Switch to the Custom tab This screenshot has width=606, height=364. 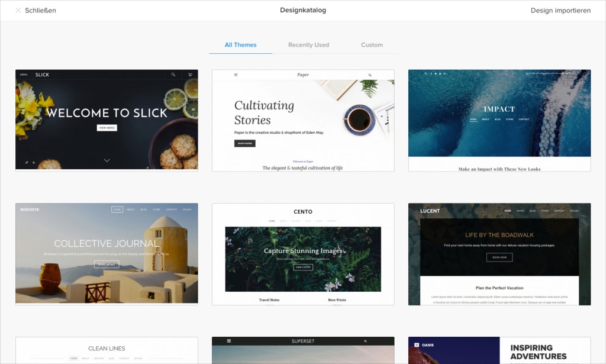point(372,45)
